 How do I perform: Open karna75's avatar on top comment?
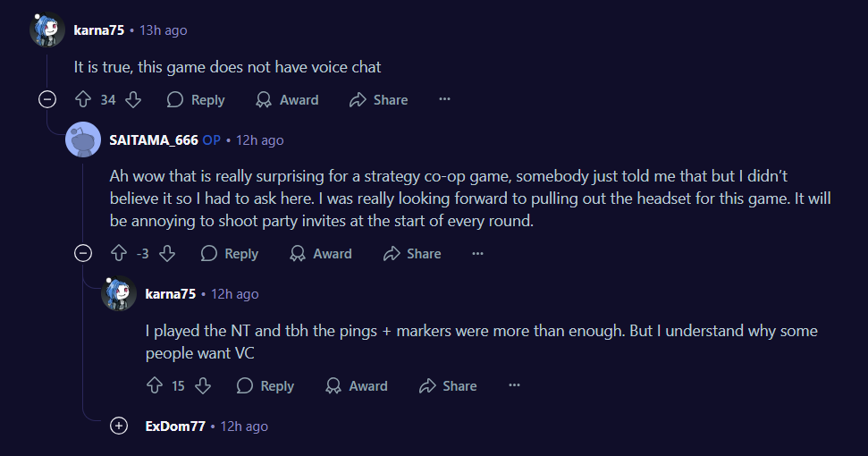[x=47, y=30]
